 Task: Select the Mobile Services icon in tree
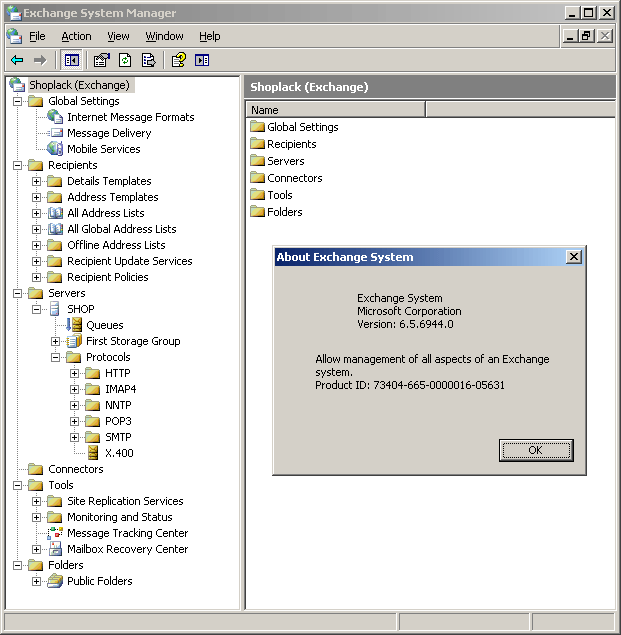(55, 149)
